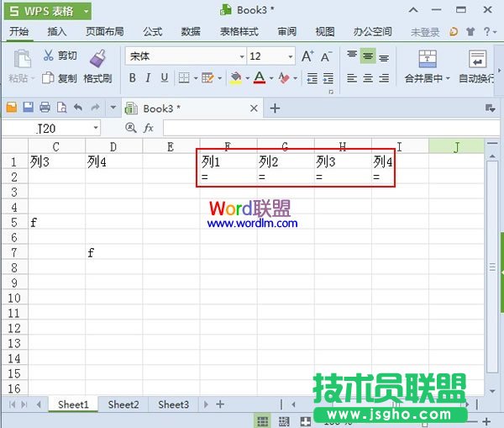The height and width of the screenshot is (428, 504).
Task: Switch to the Sheet2 tab
Action: pyautogui.click(x=123, y=404)
